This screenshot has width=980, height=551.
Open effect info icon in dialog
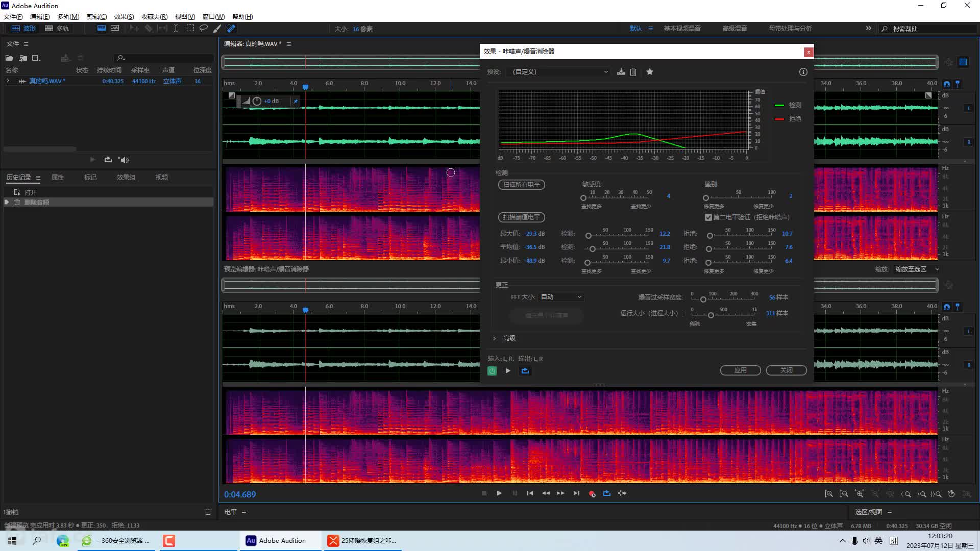803,72
